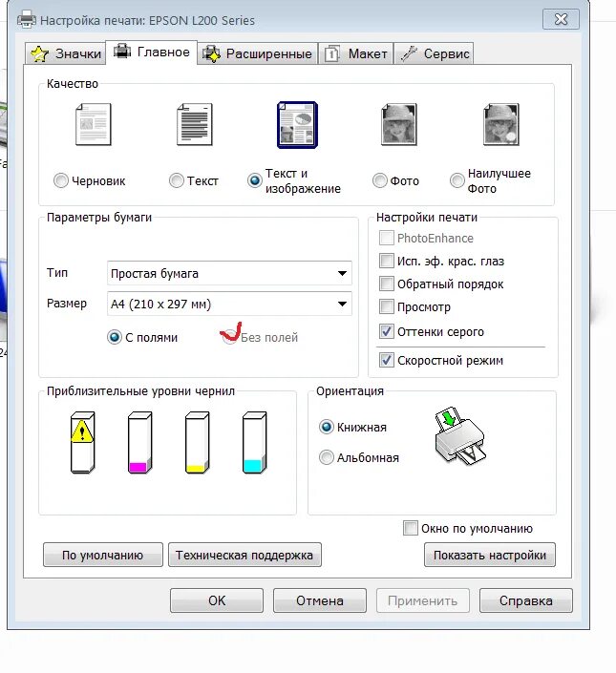Open the Размер paper size dropdown
The height and width of the screenshot is (673, 616).
(229, 304)
